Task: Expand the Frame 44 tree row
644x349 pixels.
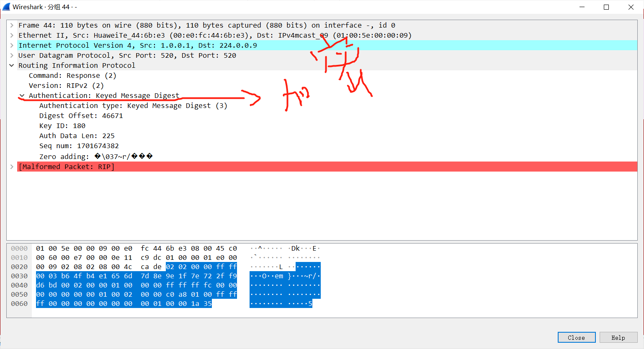Action: 12,26
